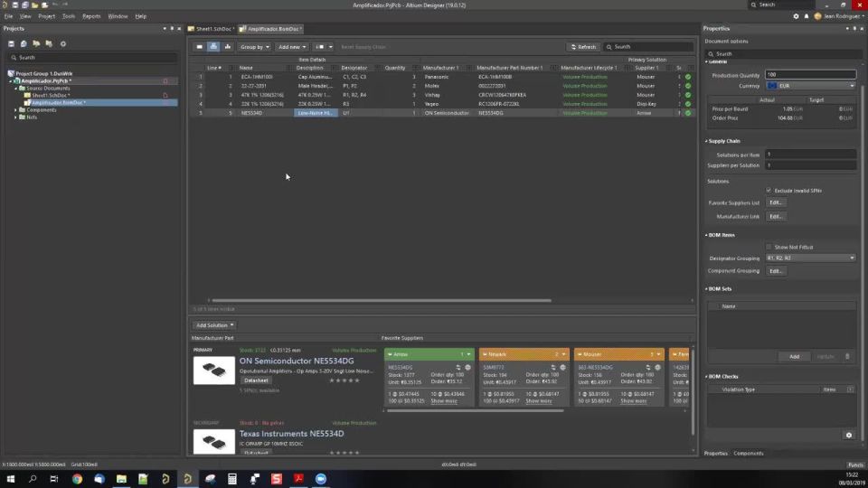Open Adobe Acrobat from the taskbar
This screenshot has width=868, height=488.
pos(298,479)
